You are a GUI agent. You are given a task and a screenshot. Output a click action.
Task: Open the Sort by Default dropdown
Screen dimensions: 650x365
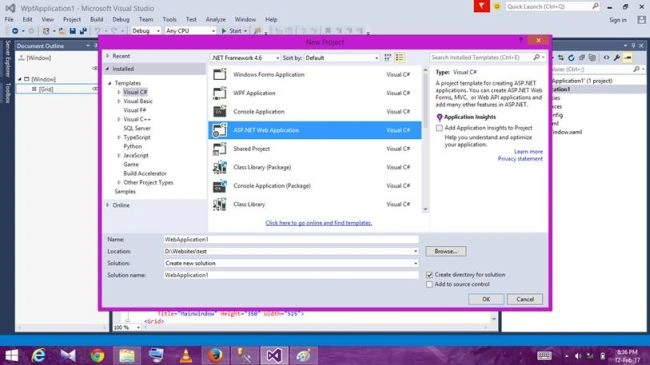tap(342, 58)
